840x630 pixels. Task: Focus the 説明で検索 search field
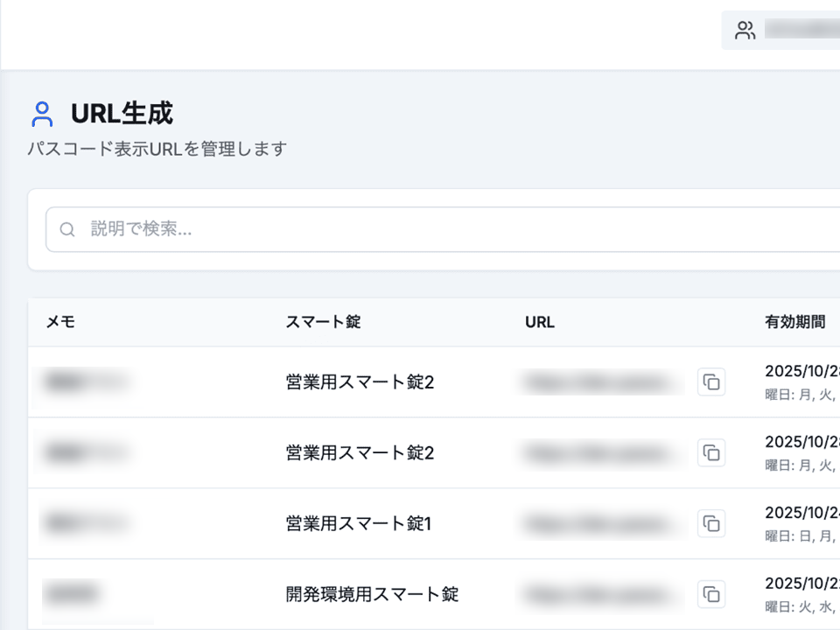coord(437,229)
